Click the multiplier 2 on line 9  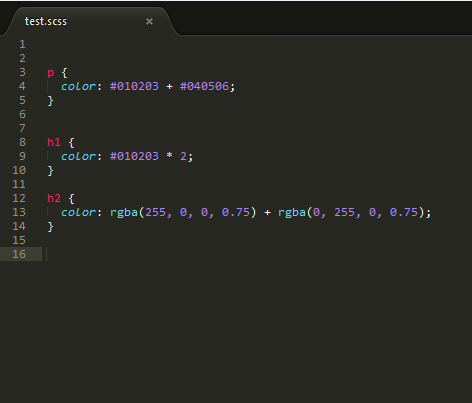pos(183,156)
